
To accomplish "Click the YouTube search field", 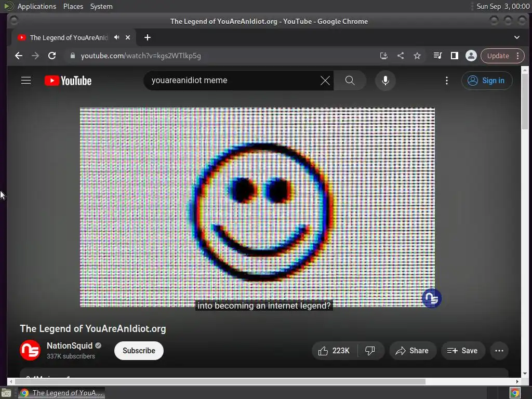I will tap(234, 81).
